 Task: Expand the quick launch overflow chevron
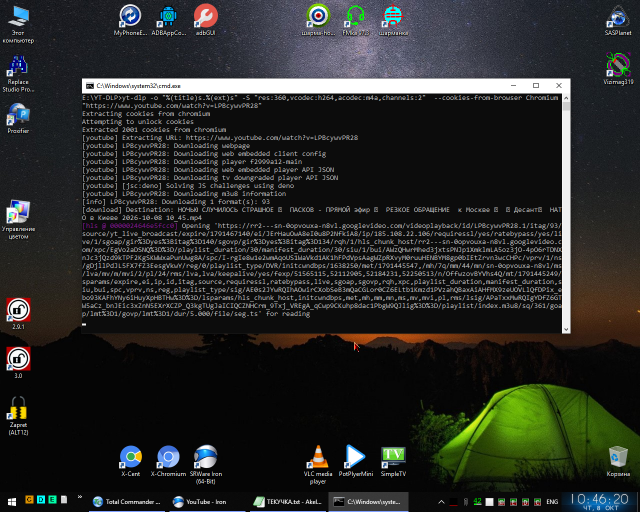click(80, 497)
